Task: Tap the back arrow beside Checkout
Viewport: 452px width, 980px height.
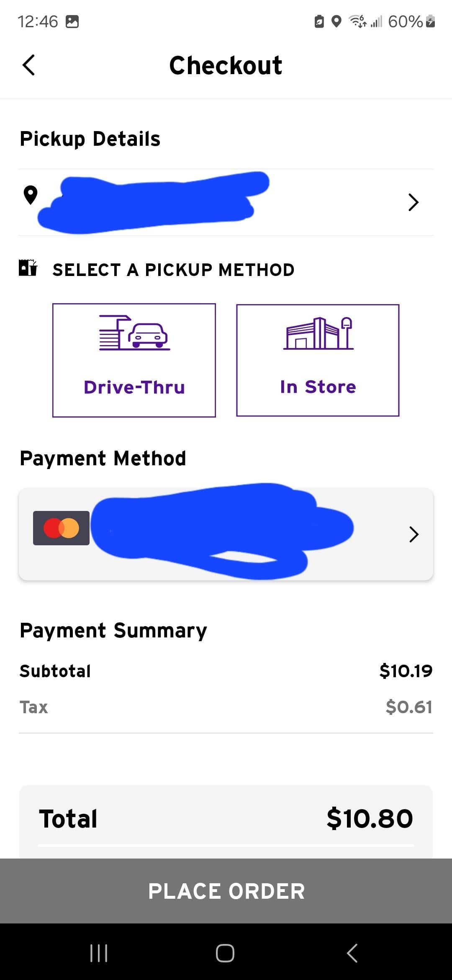Action: pyautogui.click(x=28, y=65)
